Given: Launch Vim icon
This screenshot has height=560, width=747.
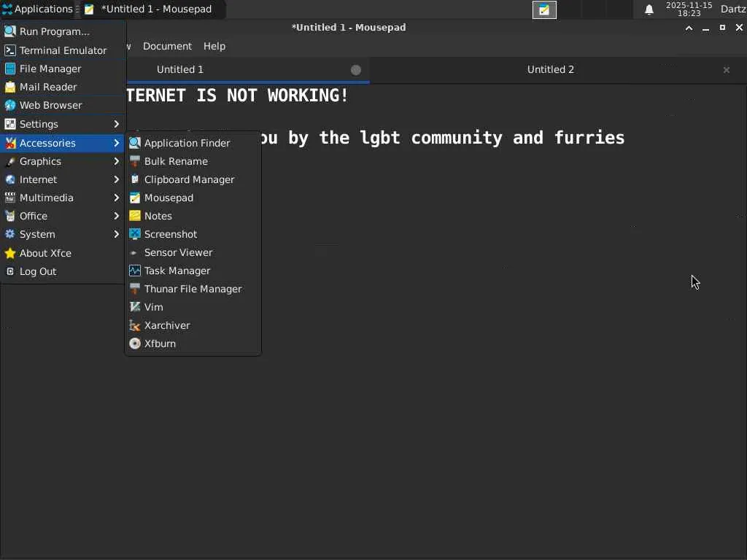Looking at the screenshot, I should pyautogui.click(x=135, y=307).
